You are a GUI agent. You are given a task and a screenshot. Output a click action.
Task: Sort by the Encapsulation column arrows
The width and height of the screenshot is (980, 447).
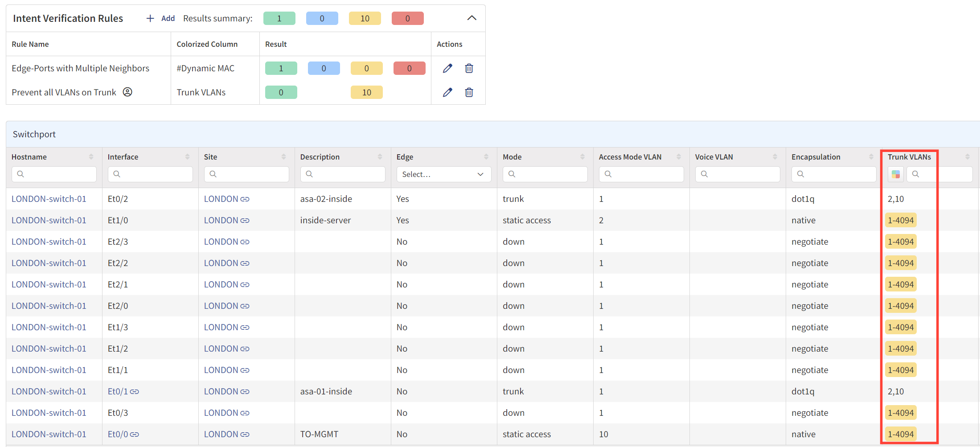pyautogui.click(x=871, y=157)
